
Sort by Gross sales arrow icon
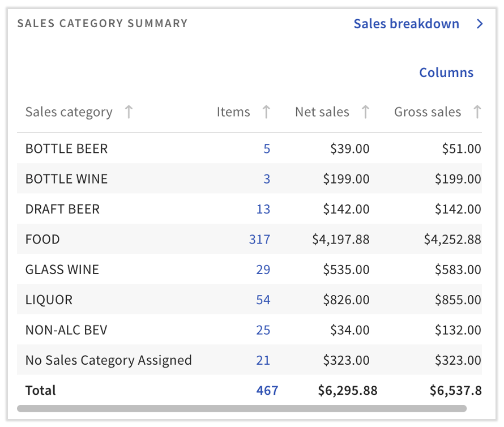(477, 112)
